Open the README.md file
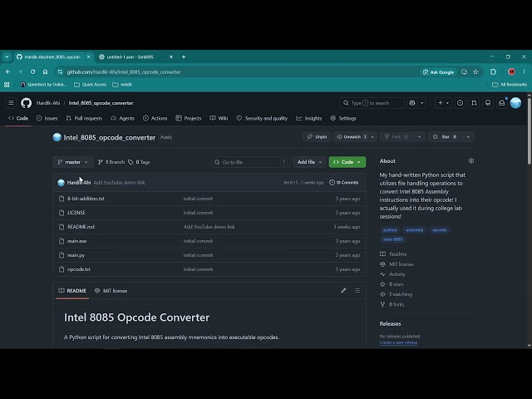 pyautogui.click(x=81, y=227)
